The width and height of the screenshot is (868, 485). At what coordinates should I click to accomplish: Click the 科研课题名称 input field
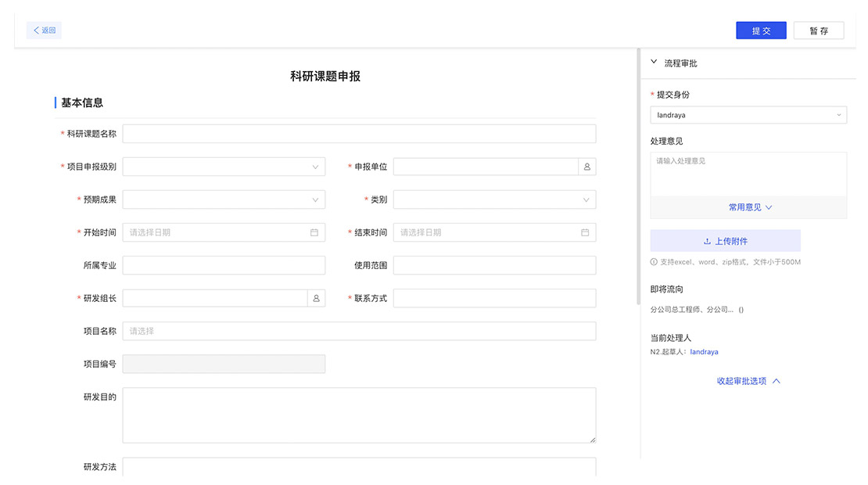coord(359,134)
